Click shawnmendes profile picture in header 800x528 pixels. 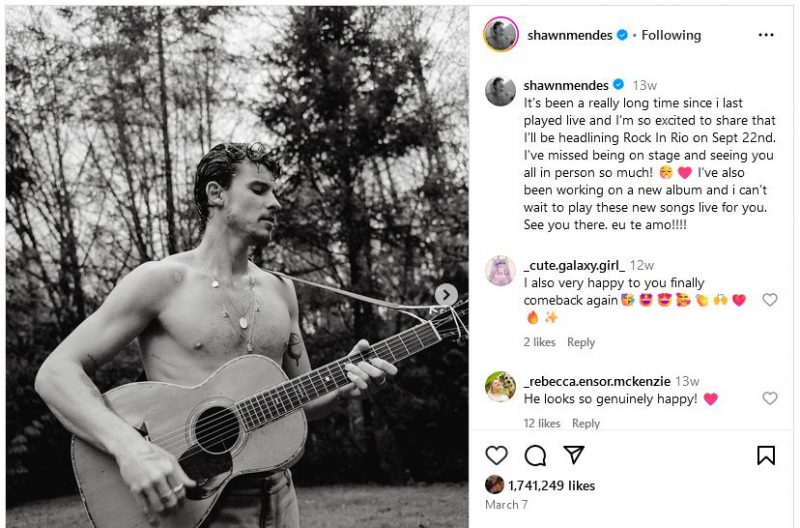tap(500, 35)
